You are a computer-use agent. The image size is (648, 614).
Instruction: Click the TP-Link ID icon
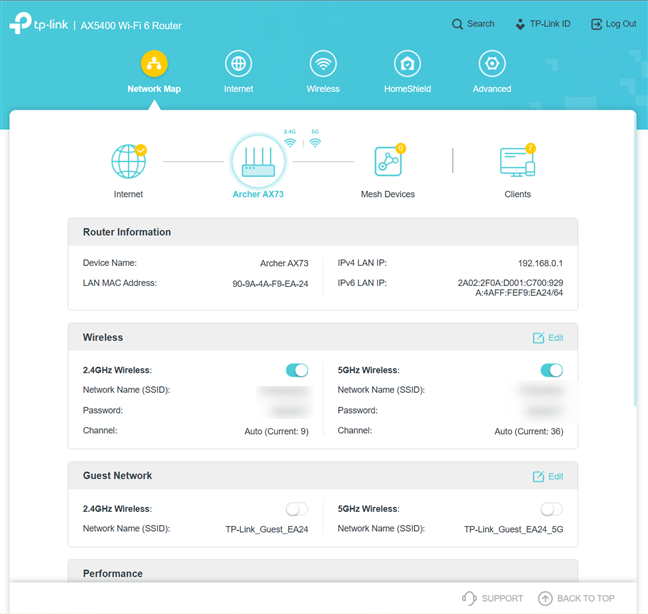click(520, 24)
